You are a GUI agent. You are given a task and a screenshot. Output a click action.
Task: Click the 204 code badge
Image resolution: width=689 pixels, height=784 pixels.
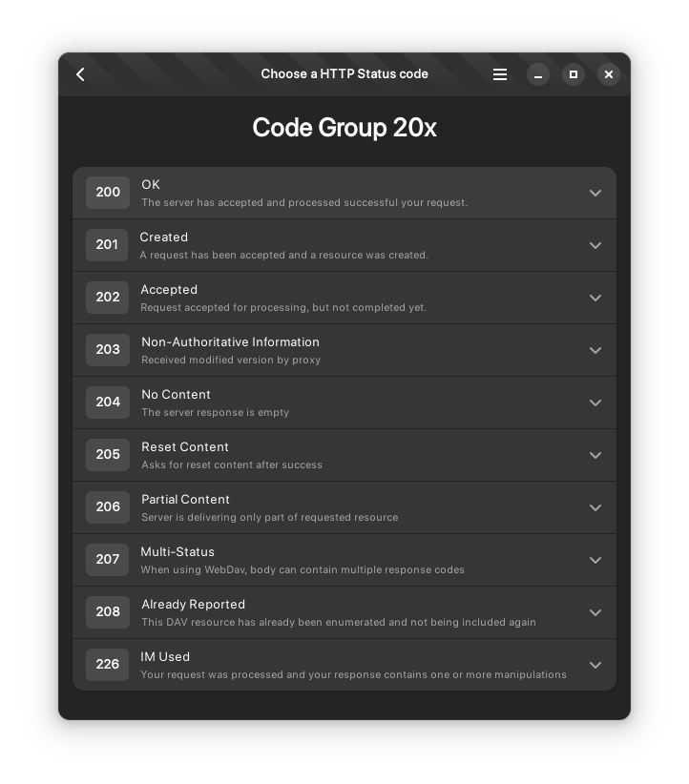click(108, 402)
